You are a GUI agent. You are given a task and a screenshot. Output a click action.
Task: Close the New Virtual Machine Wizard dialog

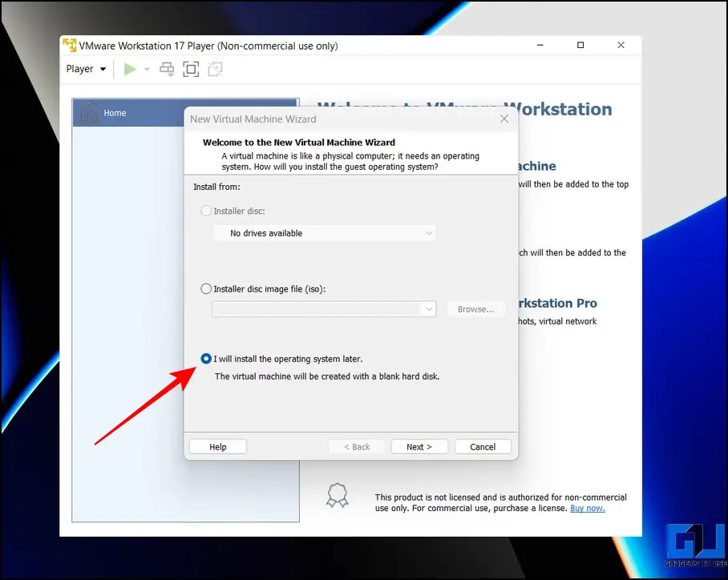coord(504,119)
